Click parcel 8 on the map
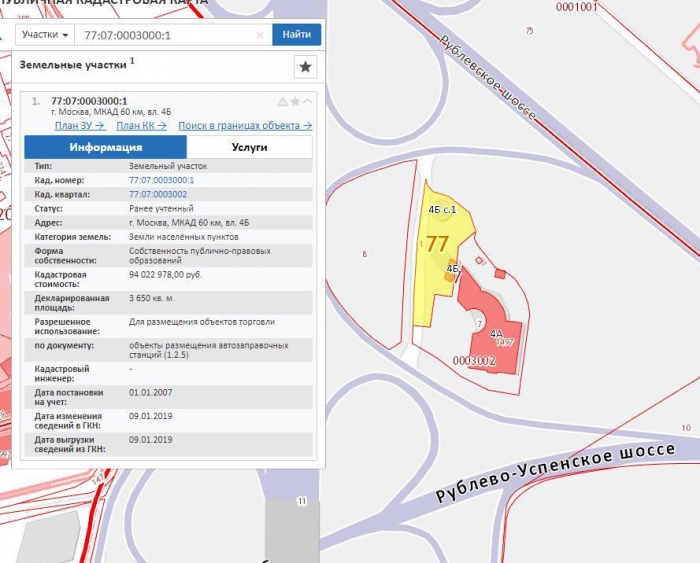Image resolution: width=700 pixels, height=563 pixels. click(364, 255)
